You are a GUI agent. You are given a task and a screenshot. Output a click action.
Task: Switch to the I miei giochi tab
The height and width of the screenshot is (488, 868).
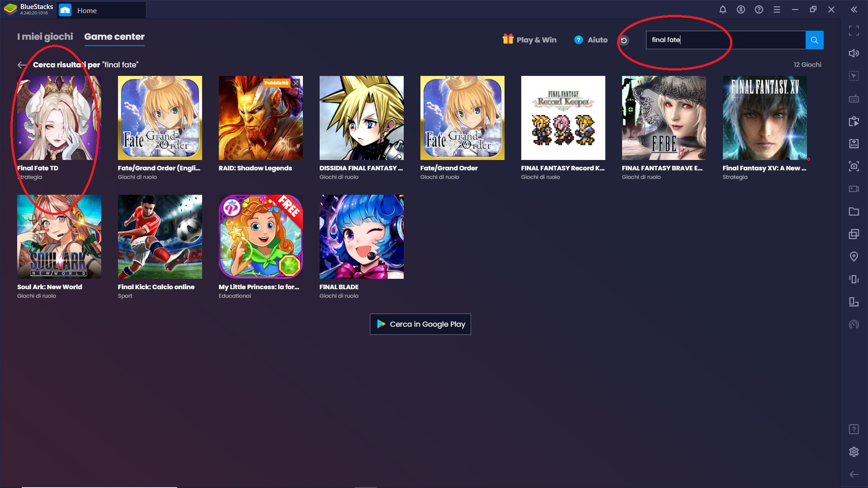(45, 37)
